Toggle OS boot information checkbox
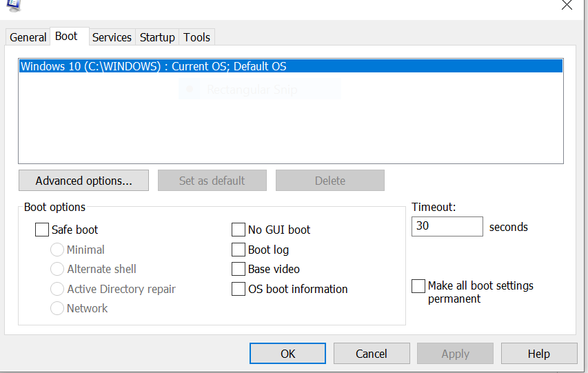Screen dimensions: 588x373 point(239,289)
